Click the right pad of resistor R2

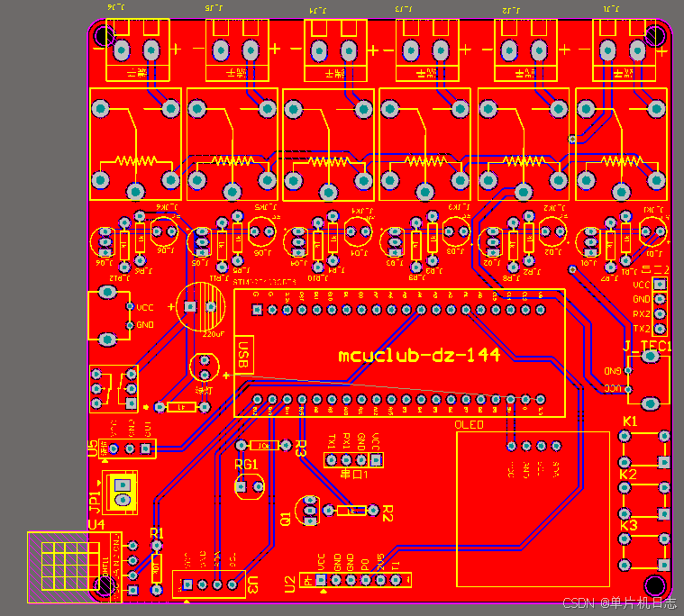(x=373, y=510)
